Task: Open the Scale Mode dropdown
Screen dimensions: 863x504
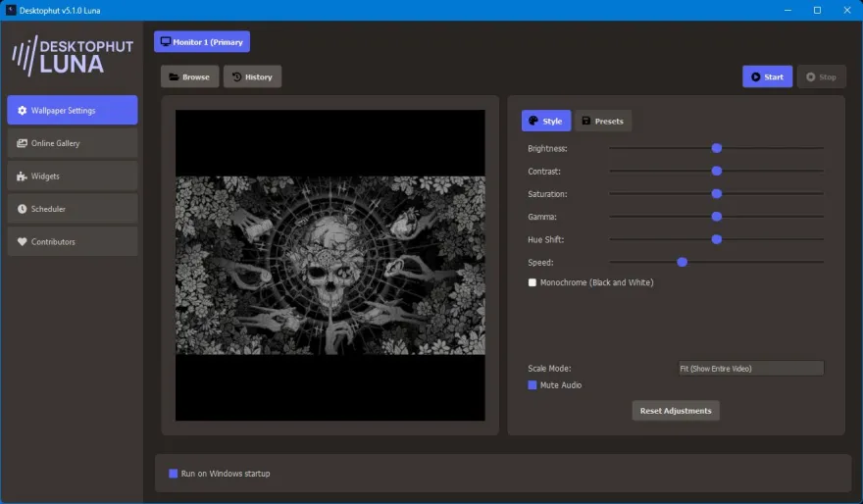Action: (751, 369)
